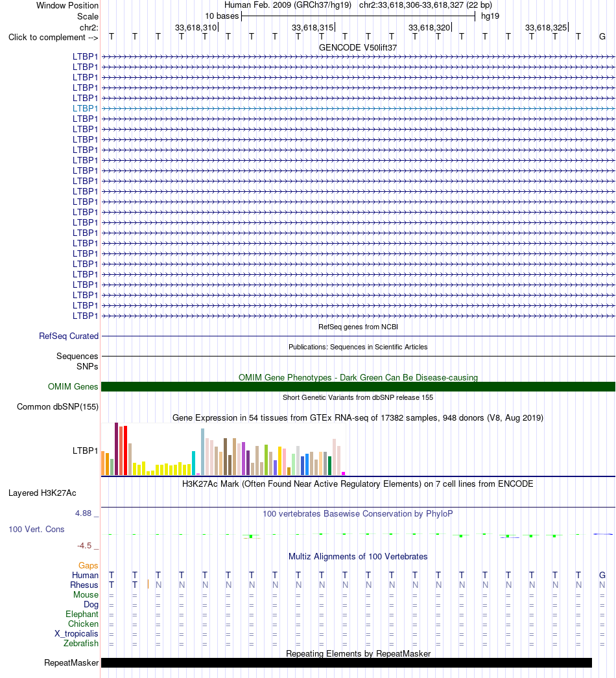616x678 pixels.
Task: Click the 'Zebrafish' alignment row label
Action: pyautogui.click(x=81, y=644)
